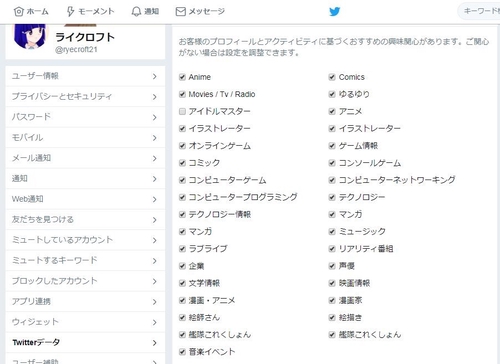This screenshot has height=364, width=500.
Task: Uncheck Movies / Tv / Radio
Action: (182, 94)
